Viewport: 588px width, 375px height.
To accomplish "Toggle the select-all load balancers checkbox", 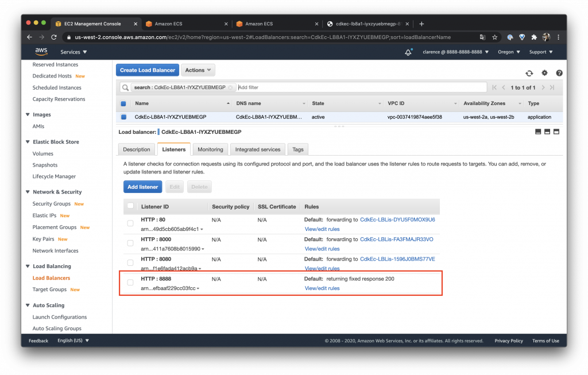I will tap(123, 103).
